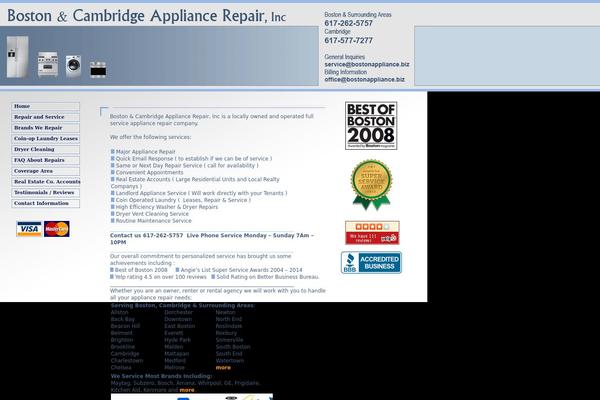Open the Dryer Cleaning menu item
This screenshot has width=600, height=400.
[46, 149]
